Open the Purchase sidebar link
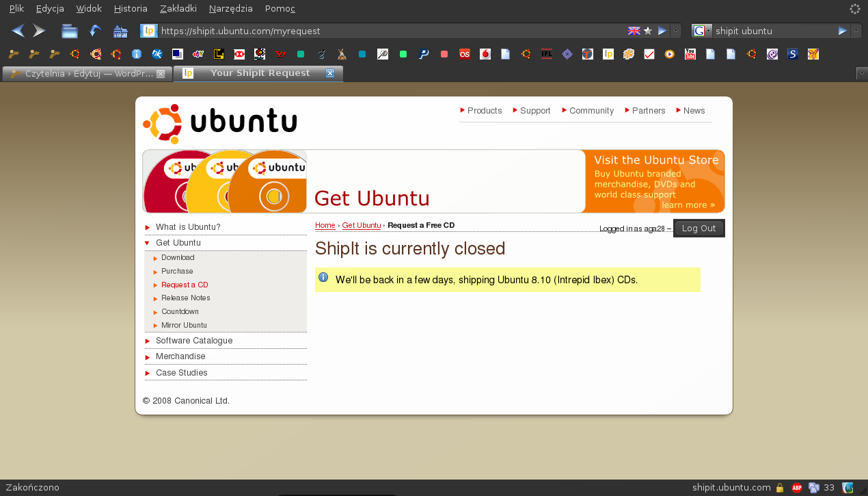This screenshot has width=868, height=496. pyautogui.click(x=177, y=272)
